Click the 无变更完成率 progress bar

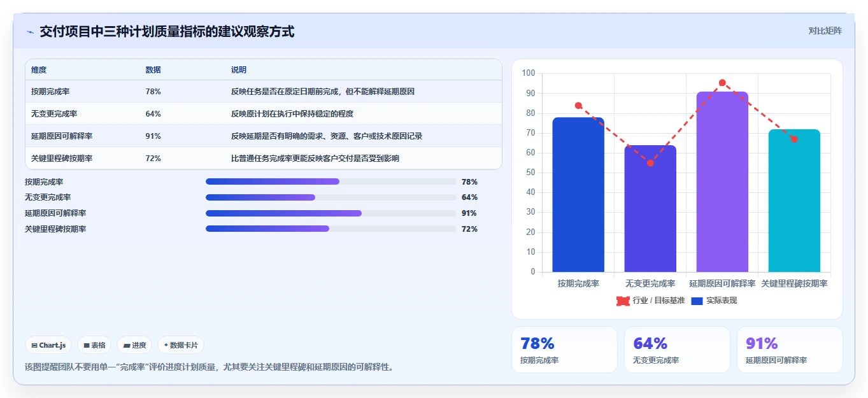pyautogui.click(x=331, y=197)
